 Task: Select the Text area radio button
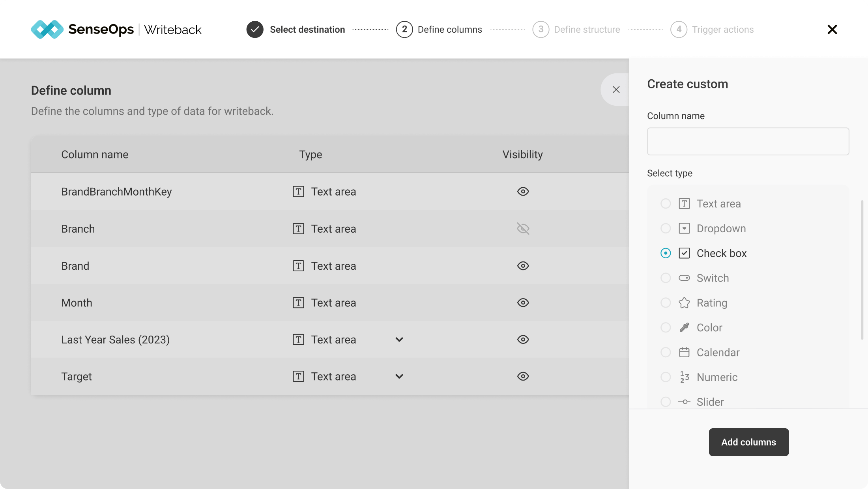point(666,203)
